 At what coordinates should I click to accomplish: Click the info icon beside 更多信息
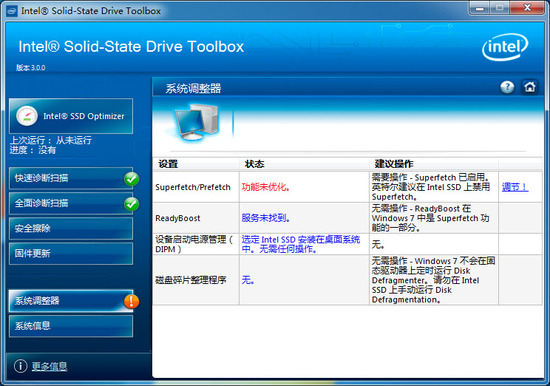[x=20, y=366]
